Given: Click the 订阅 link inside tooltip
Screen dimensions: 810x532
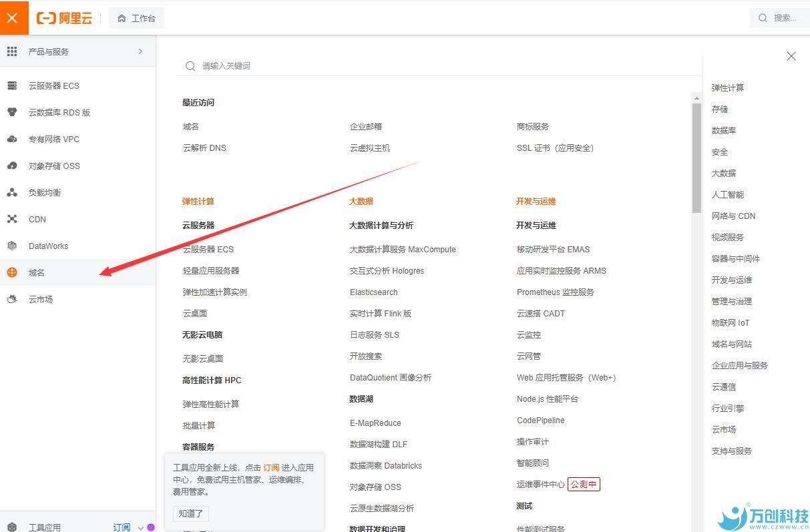Looking at the screenshot, I should [271, 467].
